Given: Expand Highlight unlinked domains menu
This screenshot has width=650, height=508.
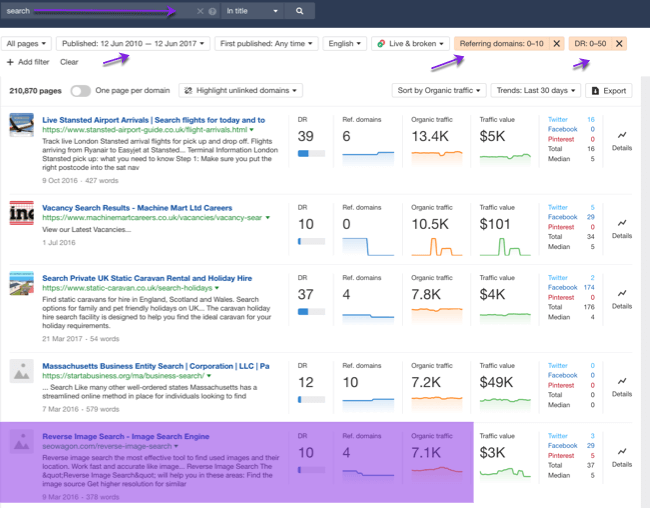Looking at the screenshot, I should (240, 91).
